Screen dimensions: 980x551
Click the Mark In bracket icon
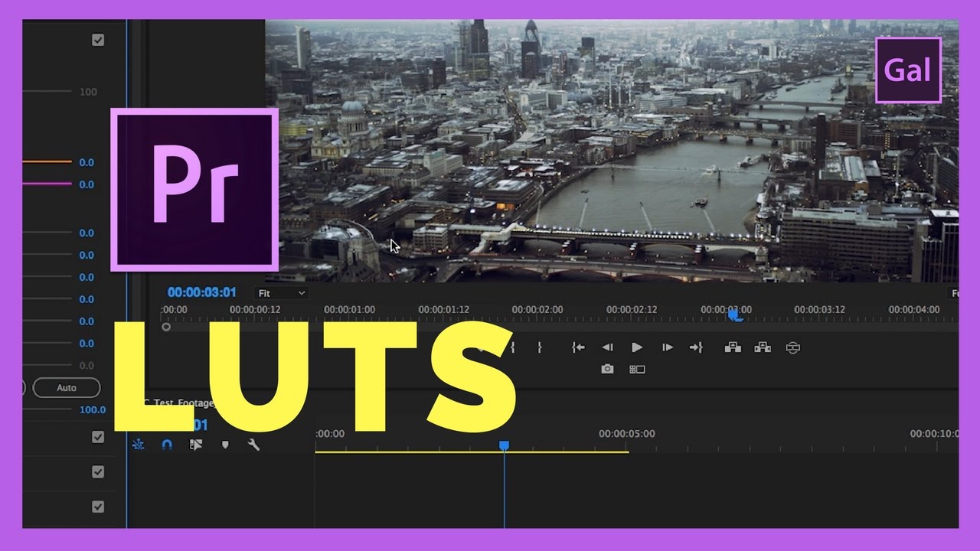point(513,347)
